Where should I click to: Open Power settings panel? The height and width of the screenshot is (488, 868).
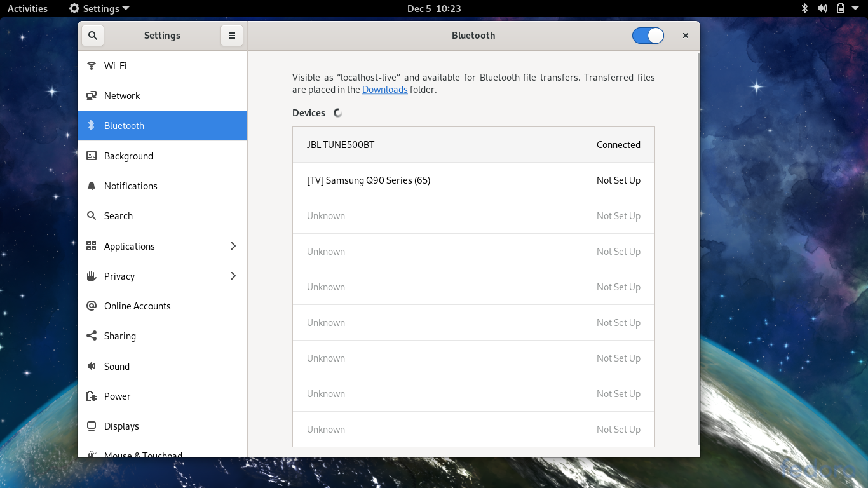point(162,396)
